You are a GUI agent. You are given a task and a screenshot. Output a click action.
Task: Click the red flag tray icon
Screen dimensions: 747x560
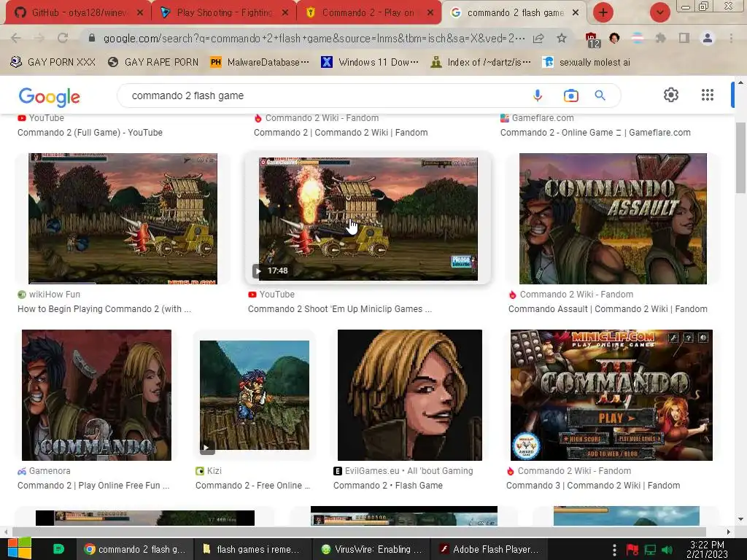coord(632,550)
